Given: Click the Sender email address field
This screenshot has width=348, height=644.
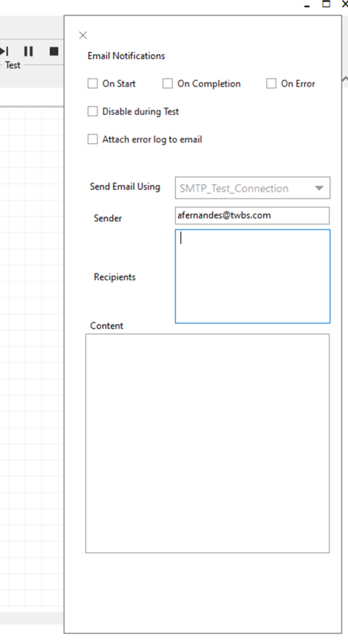Looking at the screenshot, I should click(252, 215).
